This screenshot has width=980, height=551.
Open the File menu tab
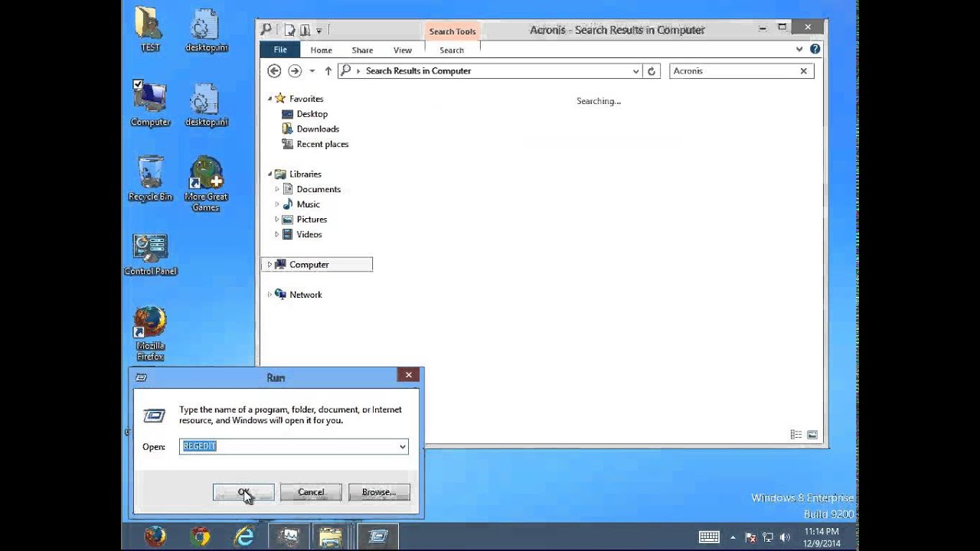(280, 50)
